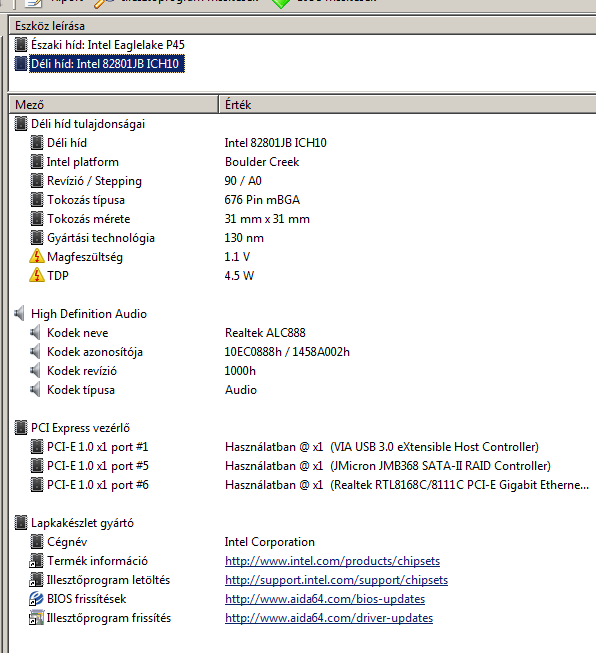The width and height of the screenshot is (596, 653).
Task: Click the value 90 / A0
Action: pos(243,181)
